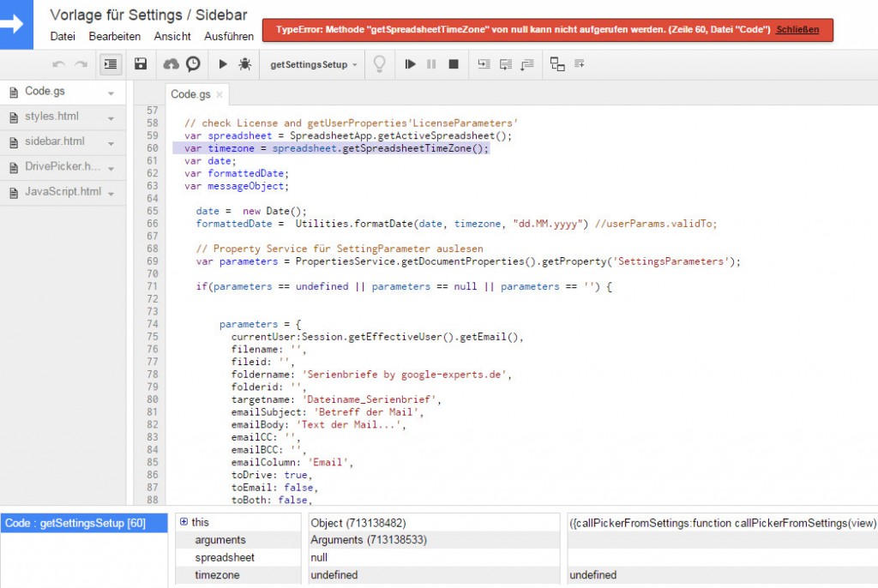The width and height of the screenshot is (878, 588).
Task: Click the lightbulb hint icon
Action: [379, 63]
